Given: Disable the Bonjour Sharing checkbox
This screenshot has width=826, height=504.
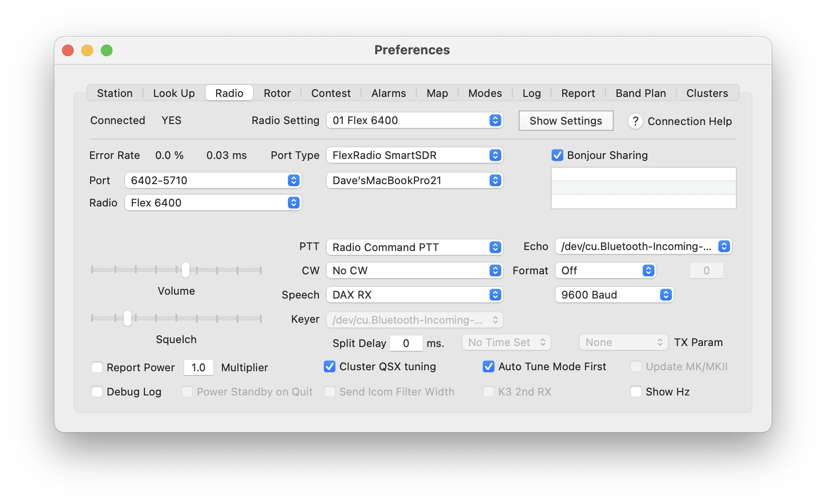Looking at the screenshot, I should click(x=557, y=156).
